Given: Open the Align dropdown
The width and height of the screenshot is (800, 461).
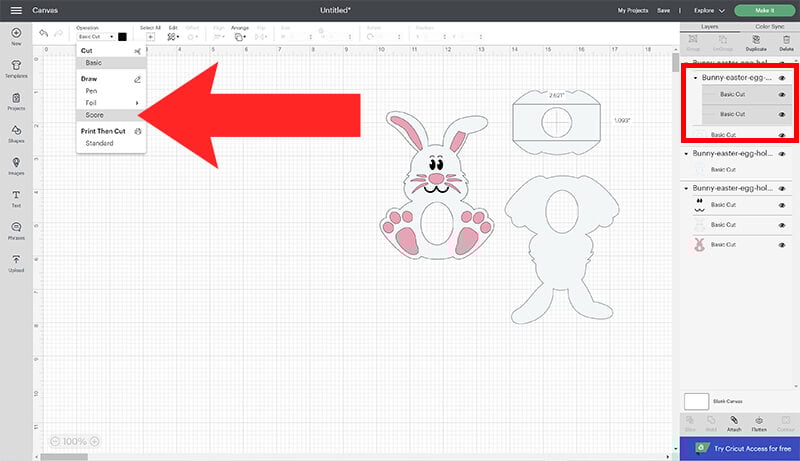Looking at the screenshot, I should click(x=218, y=37).
